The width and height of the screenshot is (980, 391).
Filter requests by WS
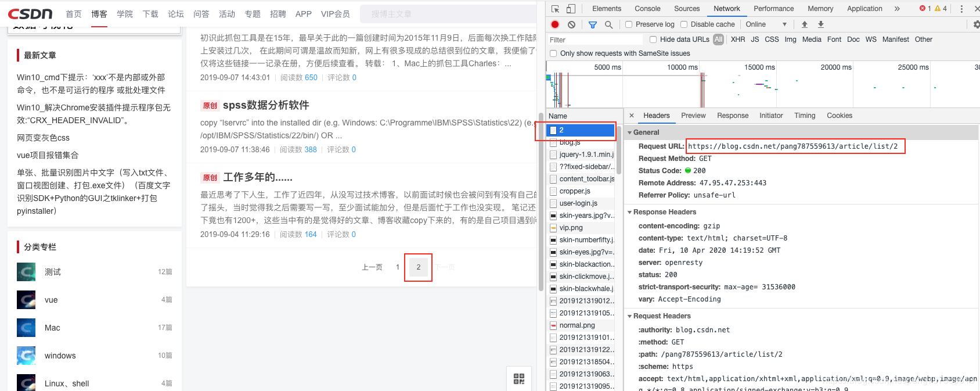coord(871,40)
